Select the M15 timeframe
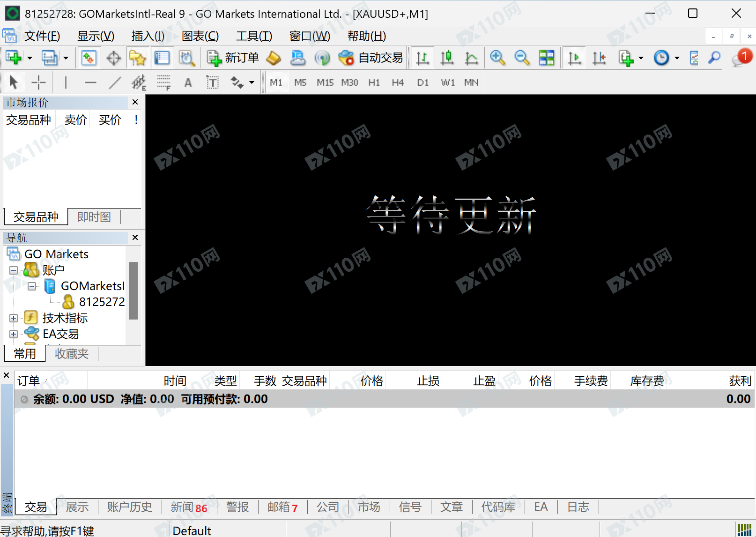Viewport: 756px width, 537px height. coord(325,82)
